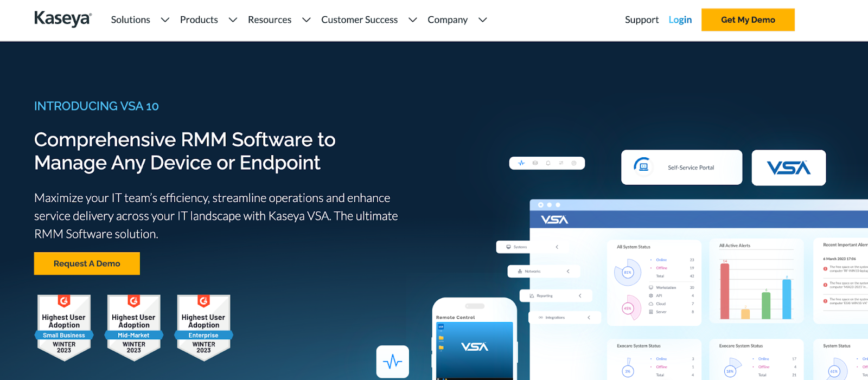Screen dimensions: 868x380
Task: Click the stacked layers icon in toolbar pill
Action: [535, 163]
